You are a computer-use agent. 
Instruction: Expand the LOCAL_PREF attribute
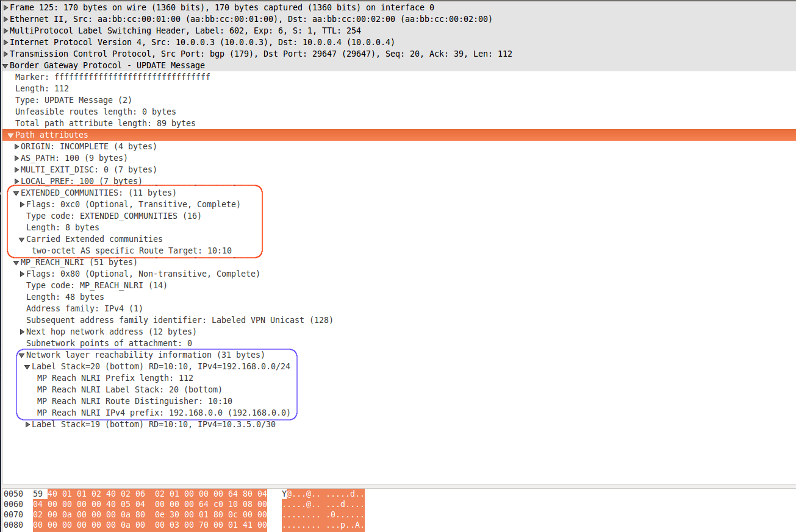pyautogui.click(x=16, y=180)
